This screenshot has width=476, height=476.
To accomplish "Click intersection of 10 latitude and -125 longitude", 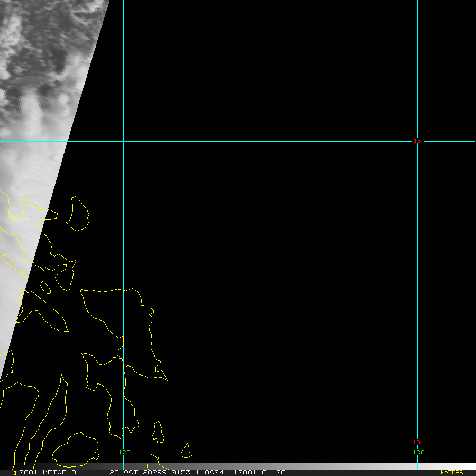I will click(123, 443).
